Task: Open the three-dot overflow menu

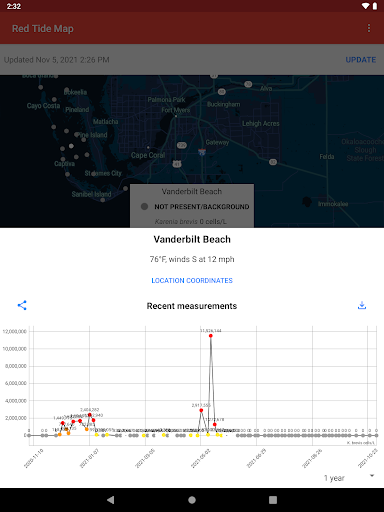Action: 369,28
